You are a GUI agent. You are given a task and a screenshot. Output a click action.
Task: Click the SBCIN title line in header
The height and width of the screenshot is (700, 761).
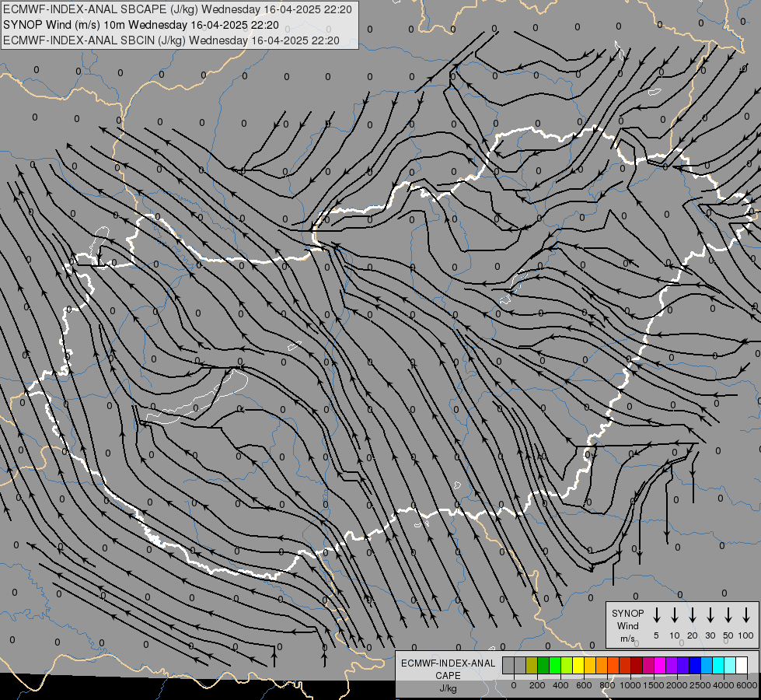pyautogui.click(x=171, y=40)
